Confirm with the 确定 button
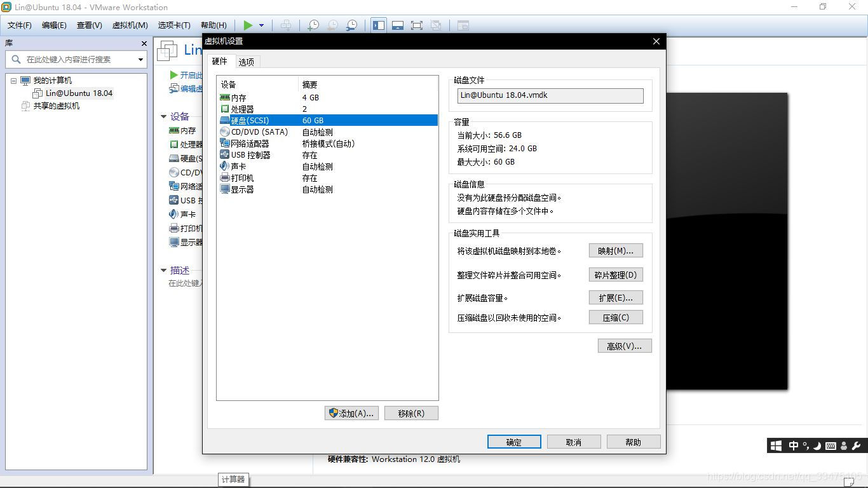Viewport: 868px width, 488px height. click(514, 442)
